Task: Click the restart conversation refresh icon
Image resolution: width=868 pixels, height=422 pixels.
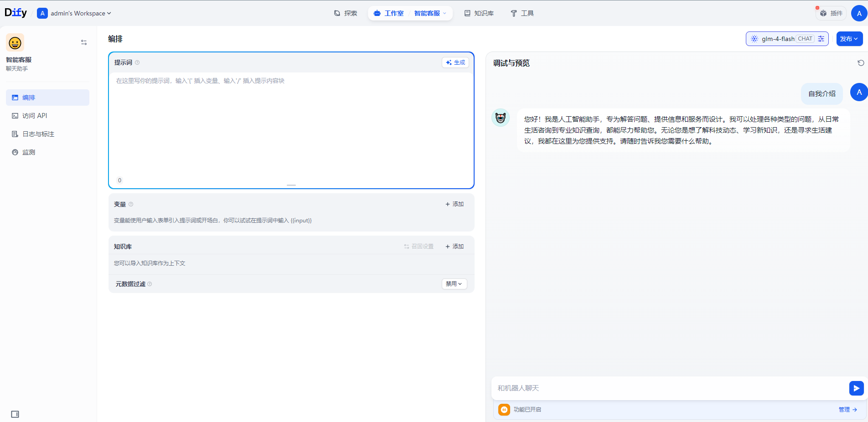Action: (861, 63)
